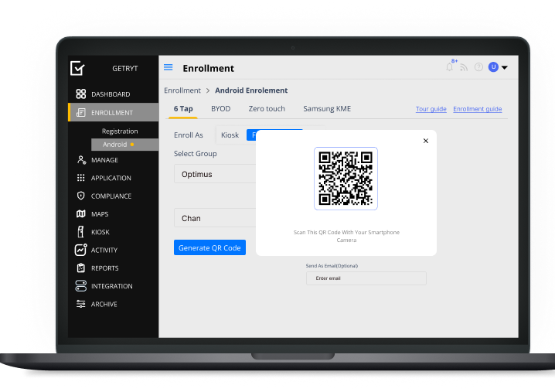Open the Tour guide link
This screenshot has width=555, height=392.
point(431,109)
